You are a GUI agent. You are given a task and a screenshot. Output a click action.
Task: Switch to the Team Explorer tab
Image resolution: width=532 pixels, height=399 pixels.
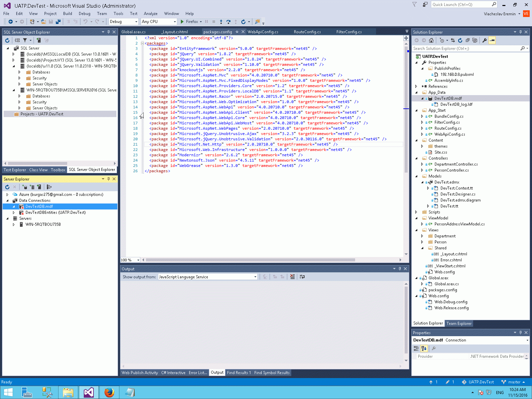coord(459,324)
